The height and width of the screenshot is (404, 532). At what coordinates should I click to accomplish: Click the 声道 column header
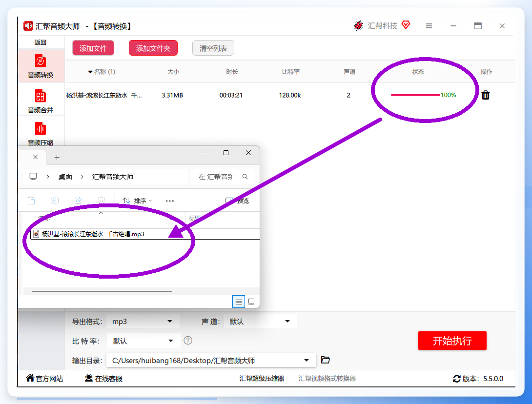[349, 72]
